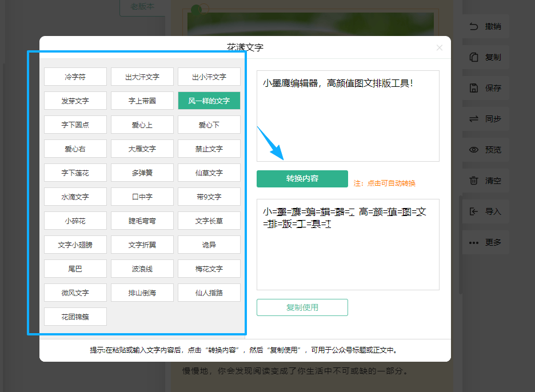Click the 导入 import icon
Viewport: 535px width, 392px height.
473,211
